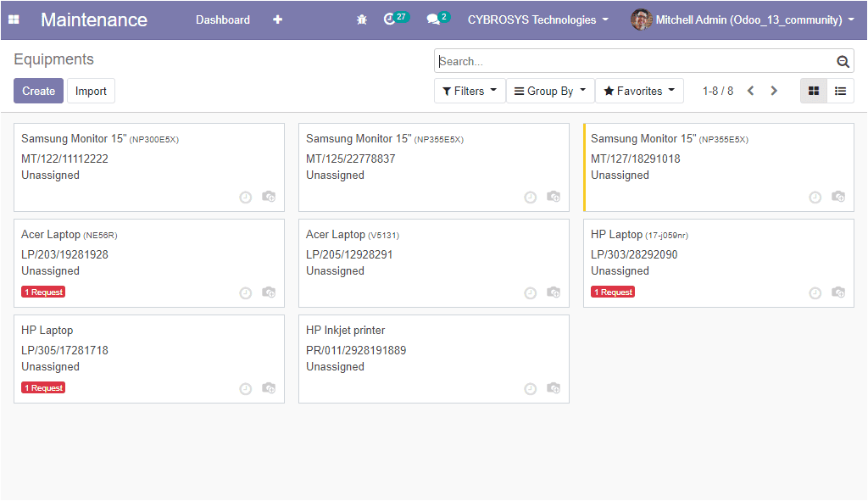Go to next page arrow
The width and height of the screenshot is (868, 501).
point(774,91)
